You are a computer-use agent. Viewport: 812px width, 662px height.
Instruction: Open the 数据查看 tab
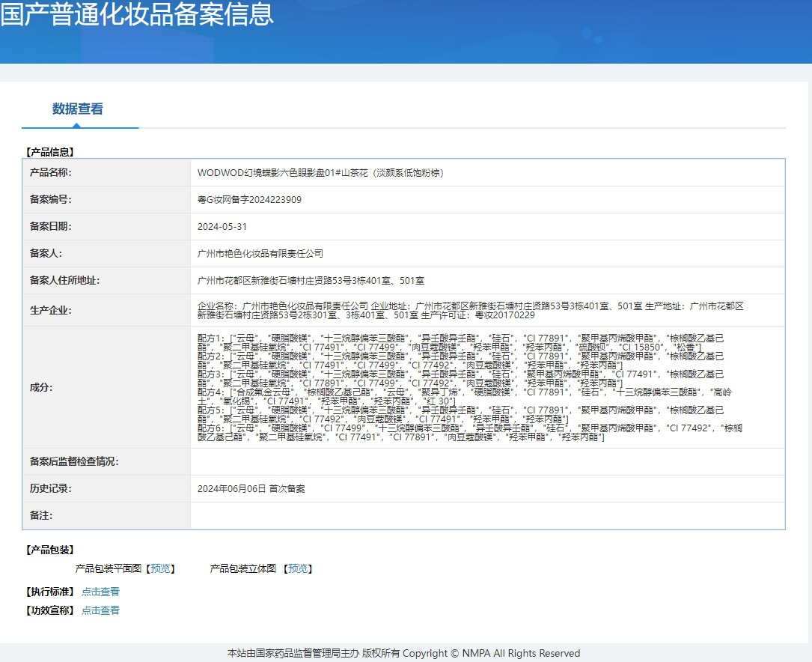pyautogui.click(x=78, y=109)
